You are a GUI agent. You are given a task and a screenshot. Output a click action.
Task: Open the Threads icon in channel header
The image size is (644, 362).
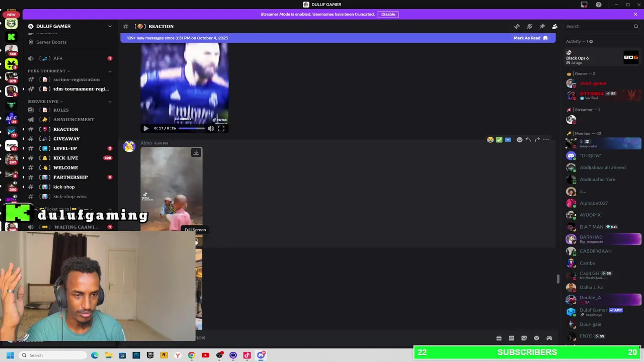point(517,26)
